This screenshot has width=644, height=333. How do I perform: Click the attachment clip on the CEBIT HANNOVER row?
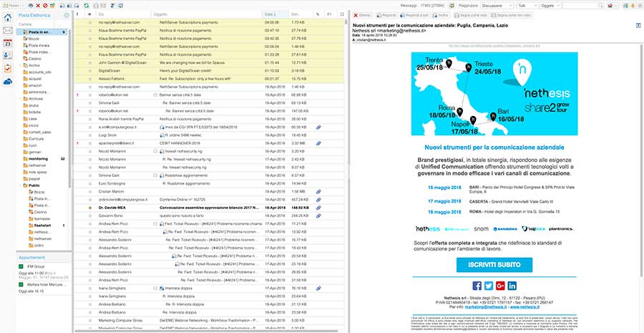point(318,143)
